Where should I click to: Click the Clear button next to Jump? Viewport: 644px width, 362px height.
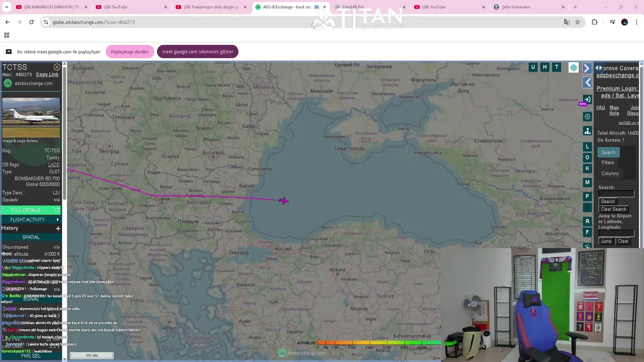click(623, 241)
